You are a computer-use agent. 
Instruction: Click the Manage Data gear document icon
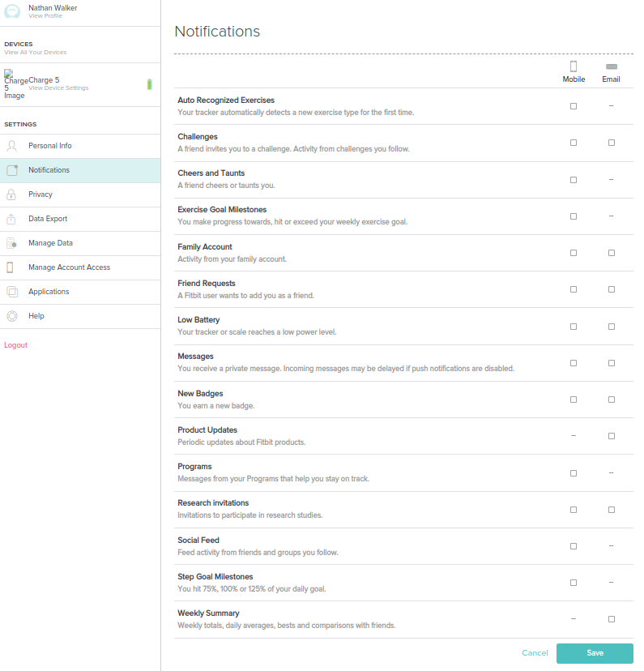coord(12,243)
